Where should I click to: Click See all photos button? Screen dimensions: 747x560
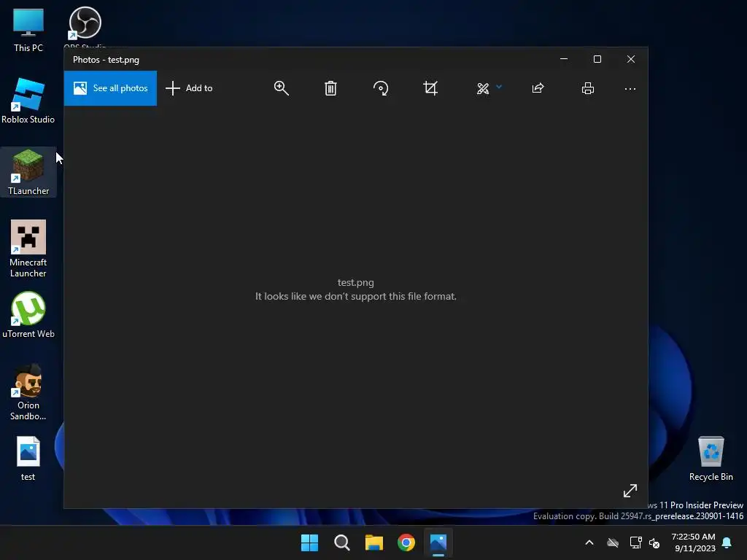(110, 88)
